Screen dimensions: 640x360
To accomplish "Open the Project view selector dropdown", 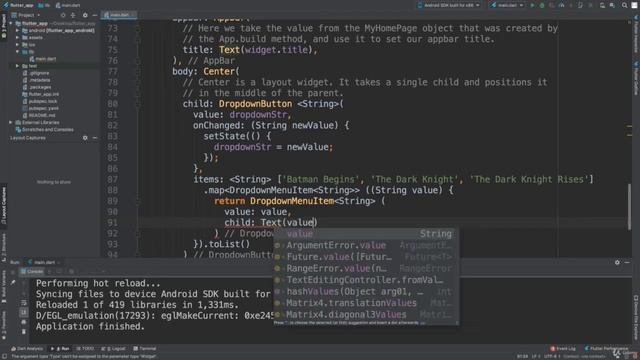I will click(26, 15).
